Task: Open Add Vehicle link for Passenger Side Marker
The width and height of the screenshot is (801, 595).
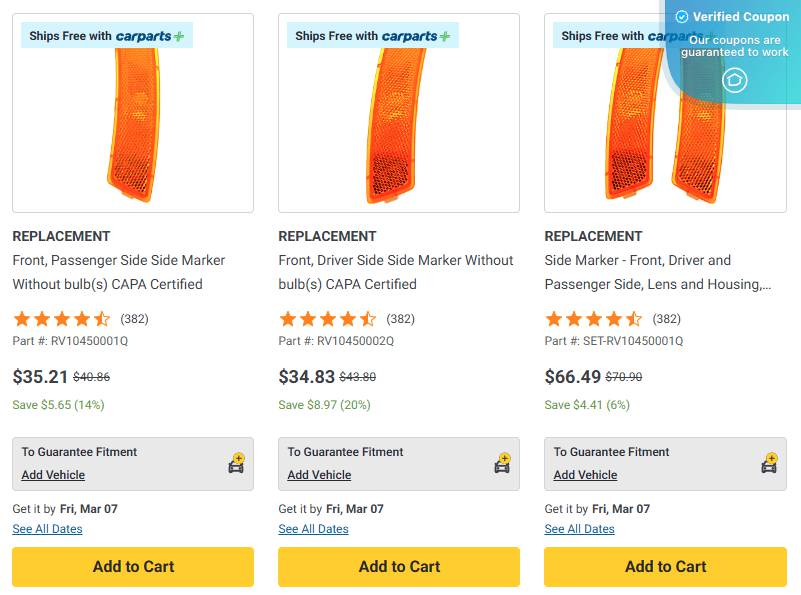Action: tap(53, 475)
